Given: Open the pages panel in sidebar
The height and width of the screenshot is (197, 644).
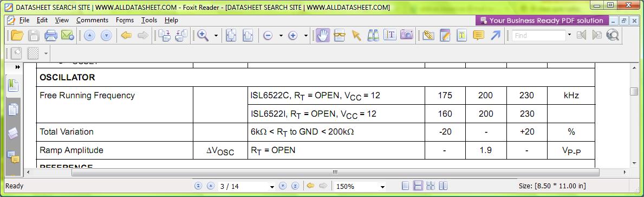Looking at the screenshot, I should click(13, 110).
